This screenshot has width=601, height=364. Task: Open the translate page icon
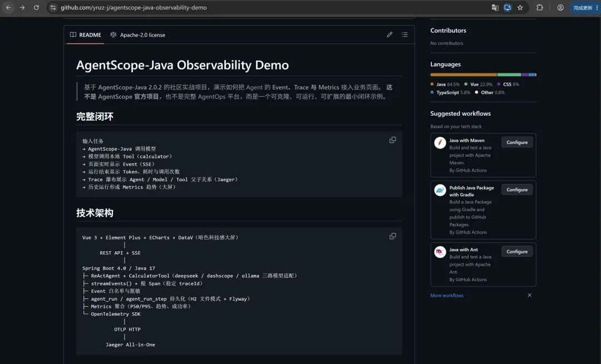click(495, 8)
